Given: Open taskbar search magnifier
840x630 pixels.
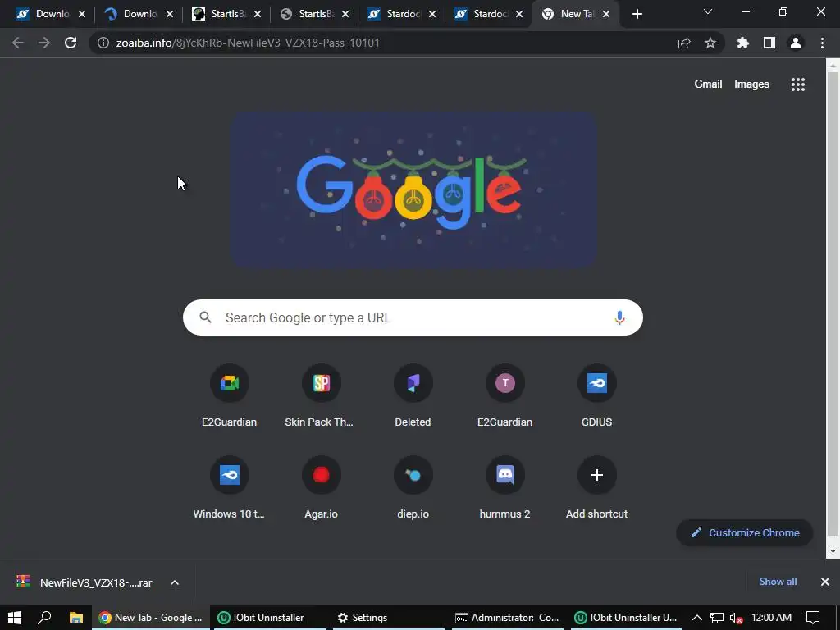Looking at the screenshot, I should coord(44,617).
